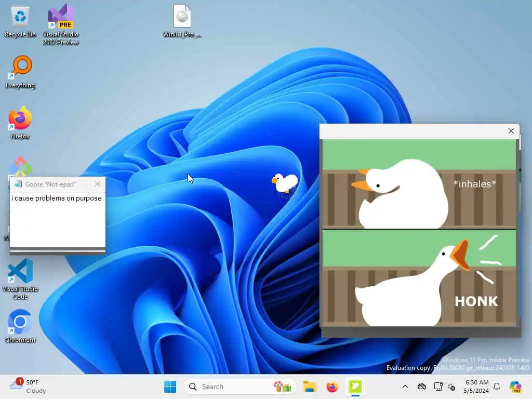Click the taskbar Search box
This screenshot has height=399, width=532.
(240, 387)
